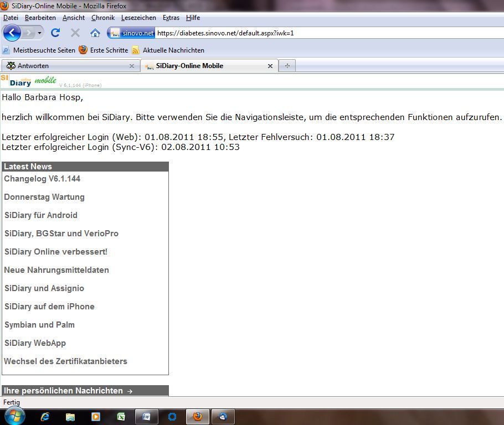Open the Chronik menu
The height and width of the screenshot is (425, 504).
tap(103, 18)
